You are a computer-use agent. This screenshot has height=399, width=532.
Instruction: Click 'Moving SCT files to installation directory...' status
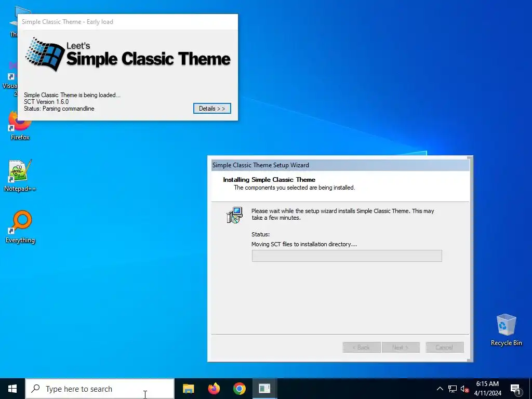304,244
